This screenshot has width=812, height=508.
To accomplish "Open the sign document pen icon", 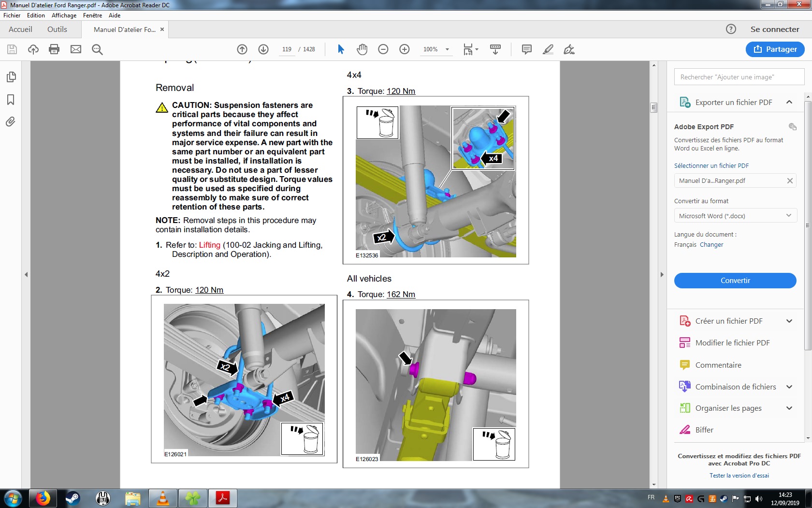I will point(569,49).
